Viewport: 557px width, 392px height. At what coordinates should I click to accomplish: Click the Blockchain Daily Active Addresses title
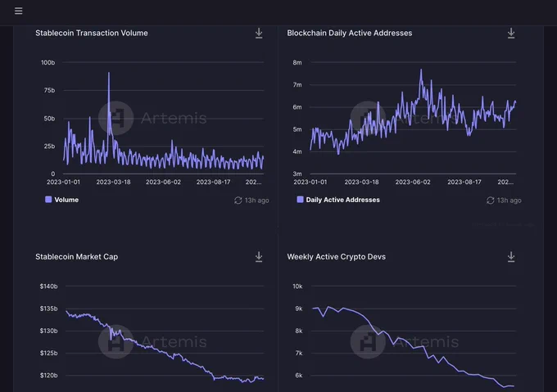click(x=350, y=33)
